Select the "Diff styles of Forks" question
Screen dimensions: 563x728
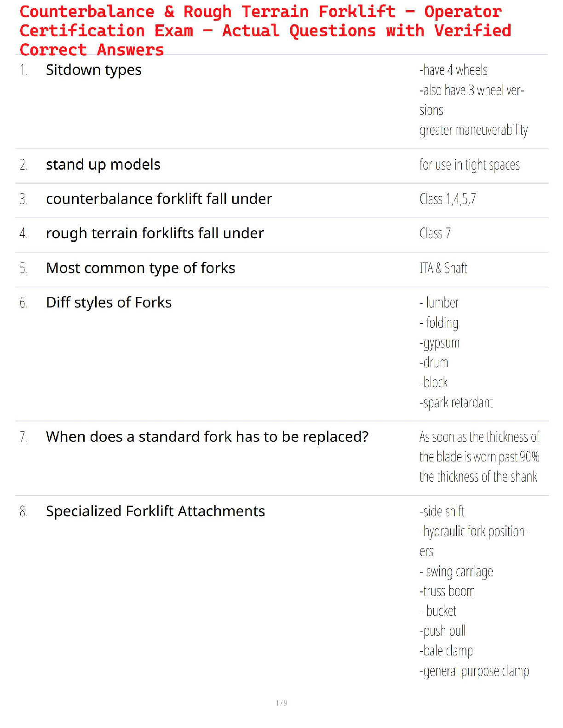tap(109, 302)
